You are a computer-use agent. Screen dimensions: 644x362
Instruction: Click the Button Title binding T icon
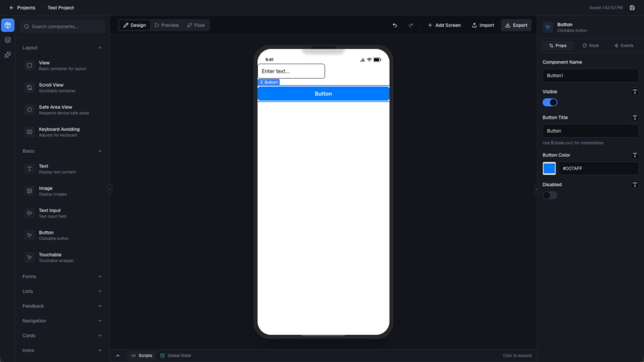click(x=635, y=118)
